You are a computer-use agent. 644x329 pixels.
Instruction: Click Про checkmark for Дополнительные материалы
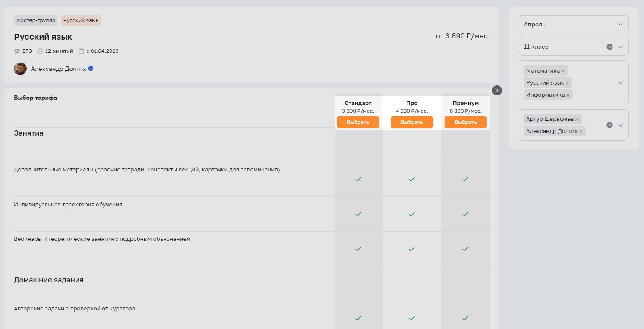[x=412, y=179]
